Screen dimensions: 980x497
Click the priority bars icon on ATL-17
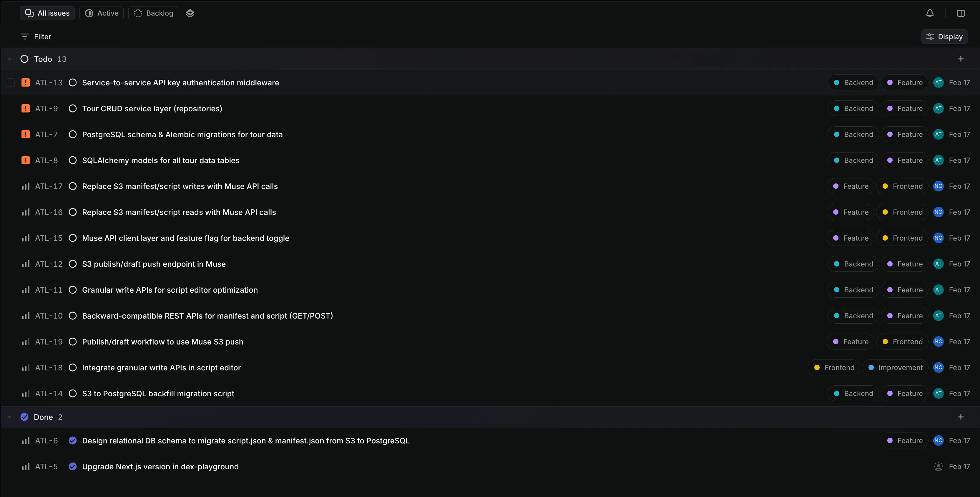pos(26,186)
